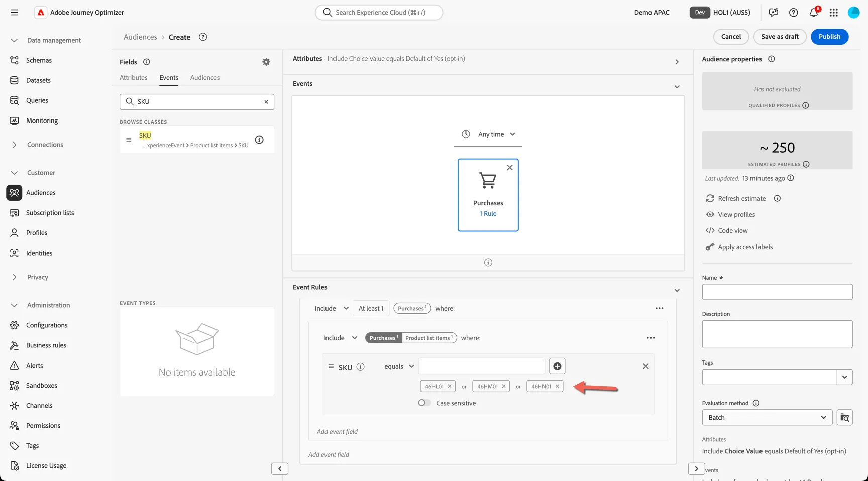
Task: Open the Include dropdown before At least 1
Action: pyautogui.click(x=332, y=308)
